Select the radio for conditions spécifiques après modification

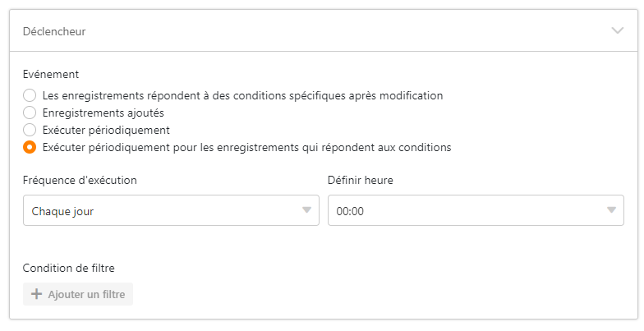point(30,95)
